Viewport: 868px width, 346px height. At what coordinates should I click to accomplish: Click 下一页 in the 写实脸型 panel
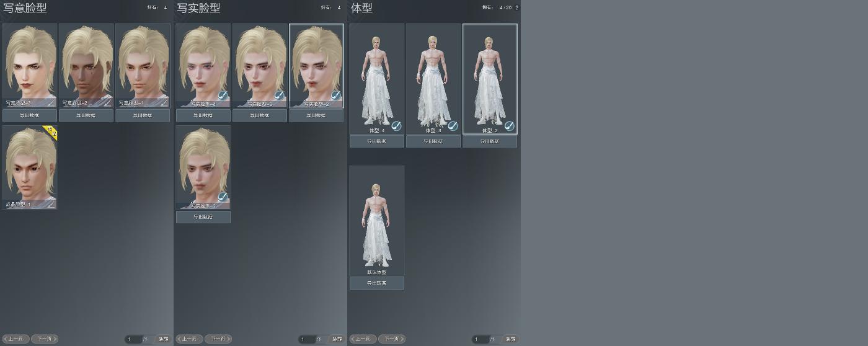(218, 339)
